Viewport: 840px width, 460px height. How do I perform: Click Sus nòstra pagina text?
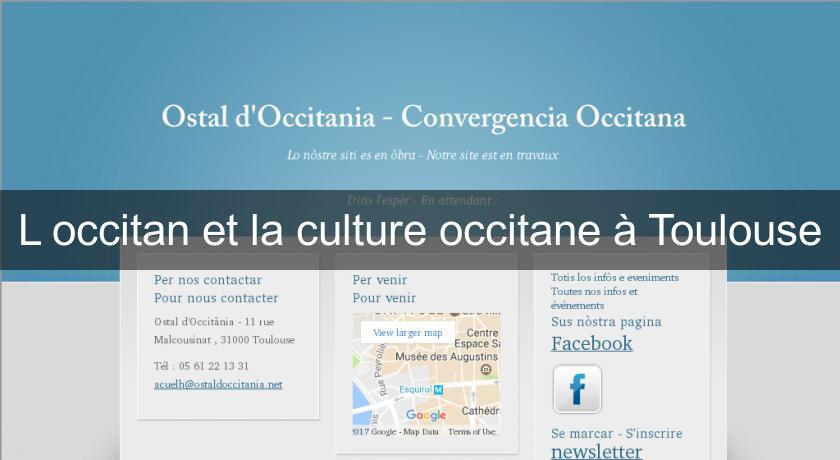click(606, 322)
